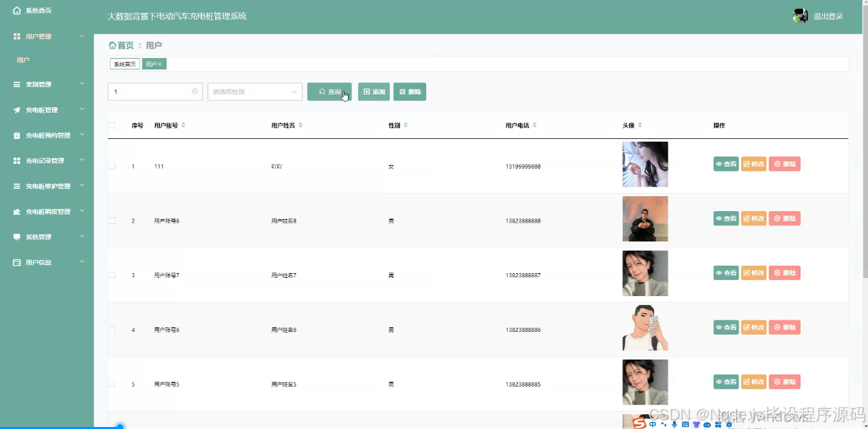Viewport: 868px width, 429px height.
Task: Tick the checkbox for 用户账号7 row
Action: point(112,275)
